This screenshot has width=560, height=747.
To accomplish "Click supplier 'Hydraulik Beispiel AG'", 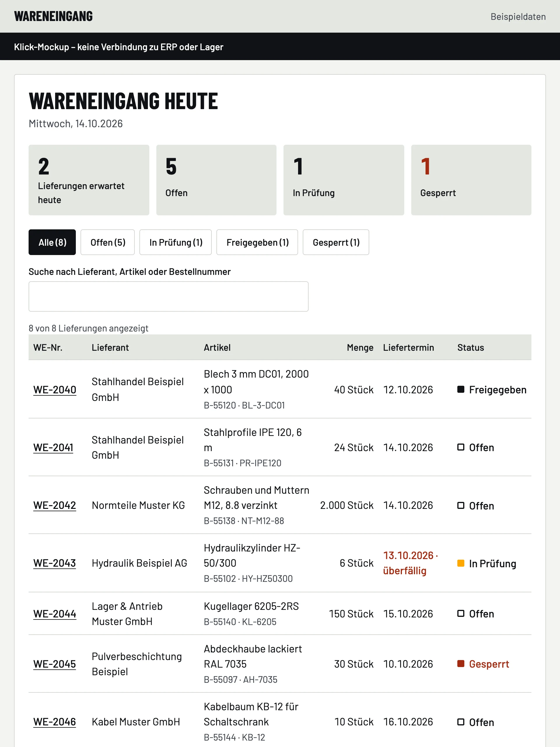I will [x=139, y=563].
